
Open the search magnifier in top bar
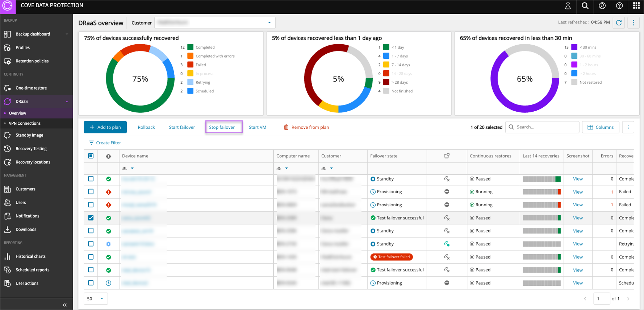point(585,6)
